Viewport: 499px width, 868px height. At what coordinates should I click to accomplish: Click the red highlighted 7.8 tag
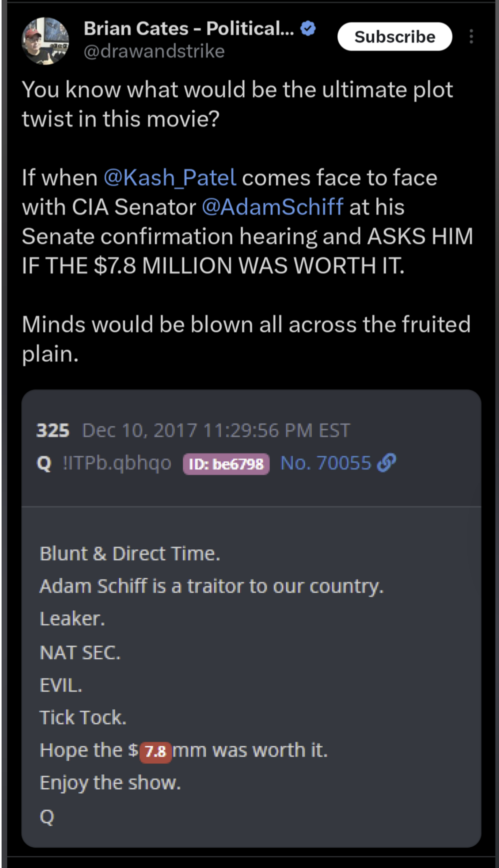tap(156, 752)
